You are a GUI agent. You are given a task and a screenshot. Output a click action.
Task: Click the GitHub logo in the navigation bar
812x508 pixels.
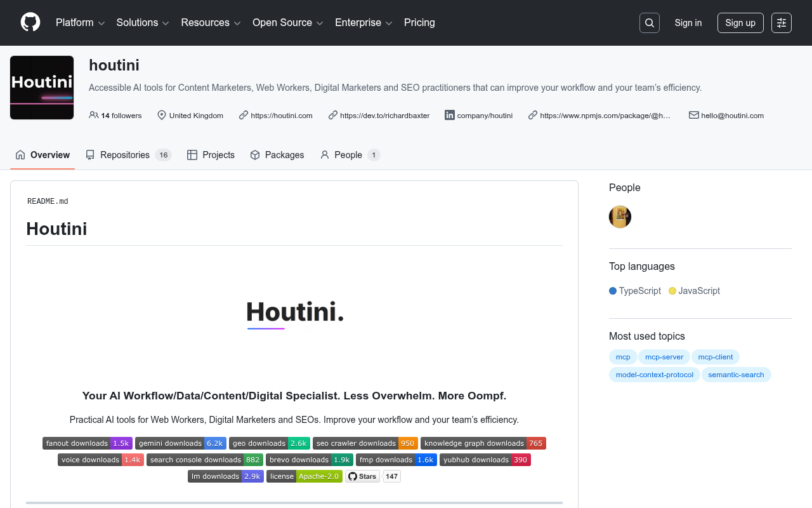30,22
